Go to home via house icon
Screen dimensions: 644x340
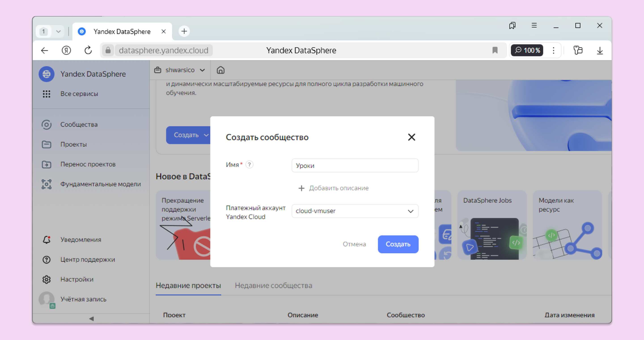pos(220,70)
